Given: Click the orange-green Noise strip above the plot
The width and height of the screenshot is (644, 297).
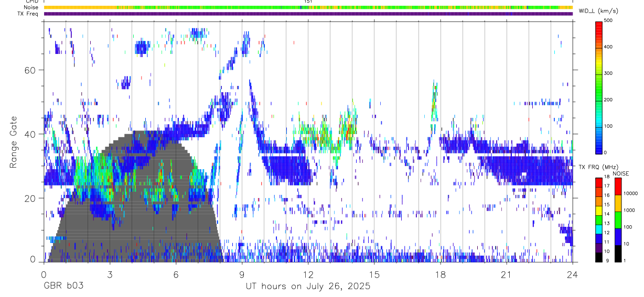Looking at the screenshot, I should pos(308,7).
